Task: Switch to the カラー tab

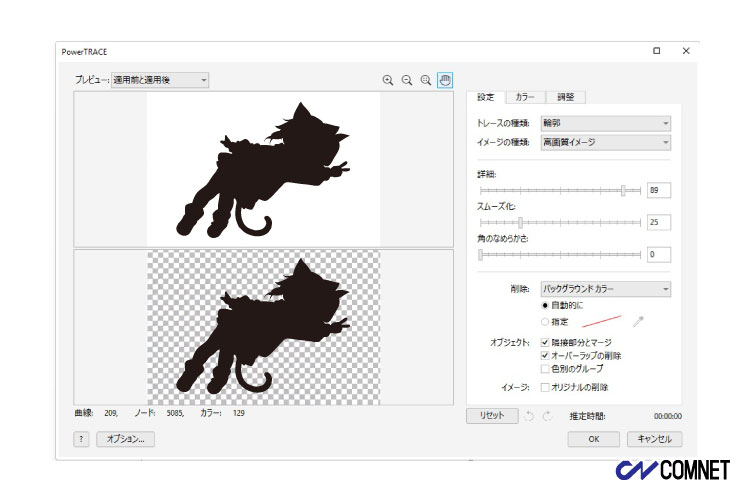Action: point(525,97)
